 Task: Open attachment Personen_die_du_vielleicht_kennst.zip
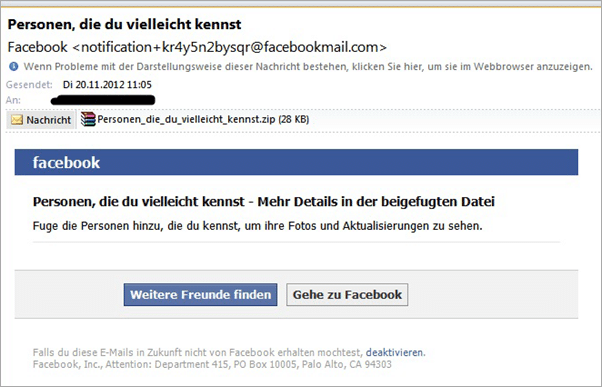click(x=195, y=119)
